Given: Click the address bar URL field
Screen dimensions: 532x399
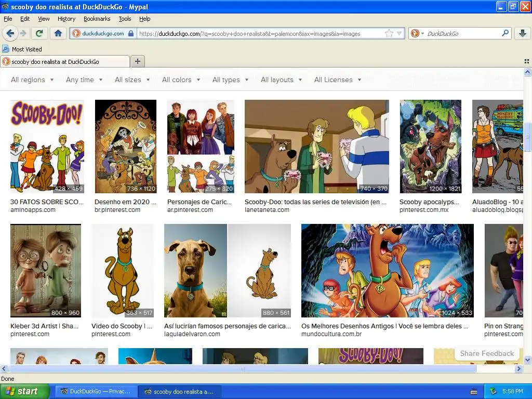Looking at the screenshot, I should (x=260, y=34).
